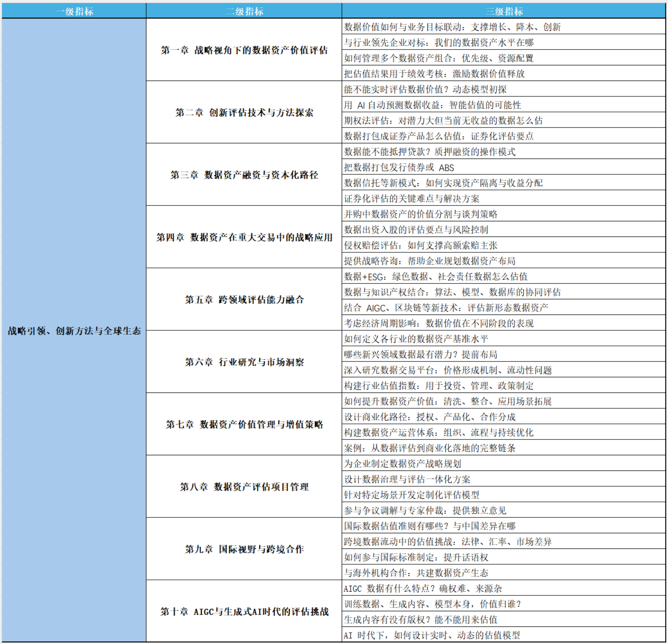Click the 二级指标 column header
Screen dimensions: 668x644
click(x=244, y=11)
